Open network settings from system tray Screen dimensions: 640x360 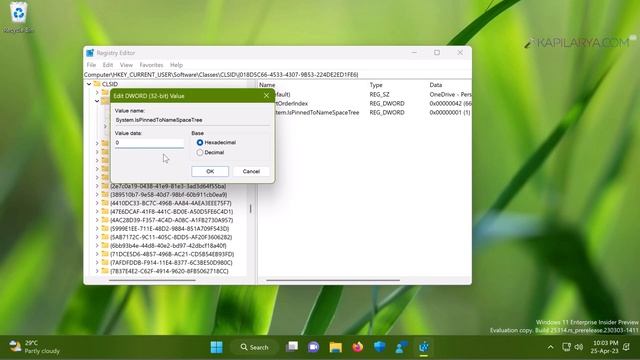[x=566, y=347]
